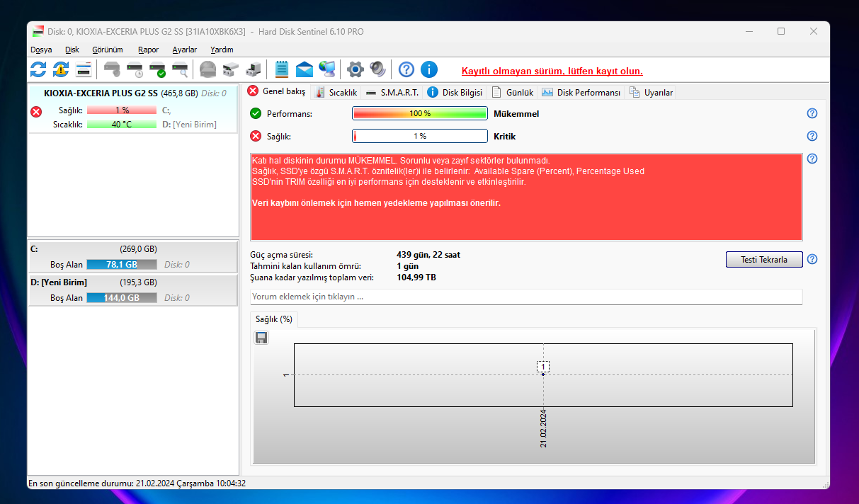The width and height of the screenshot is (859, 504).
Task: Open the Disk menu
Action: coord(72,50)
